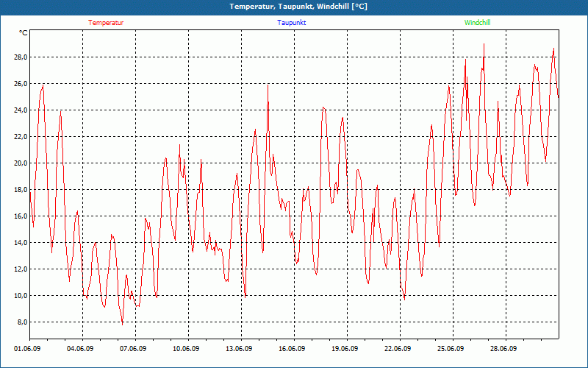Viewport: 588px width, 368px height.
Task: Click the 10.06.09 date label
Action: click(x=186, y=349)
